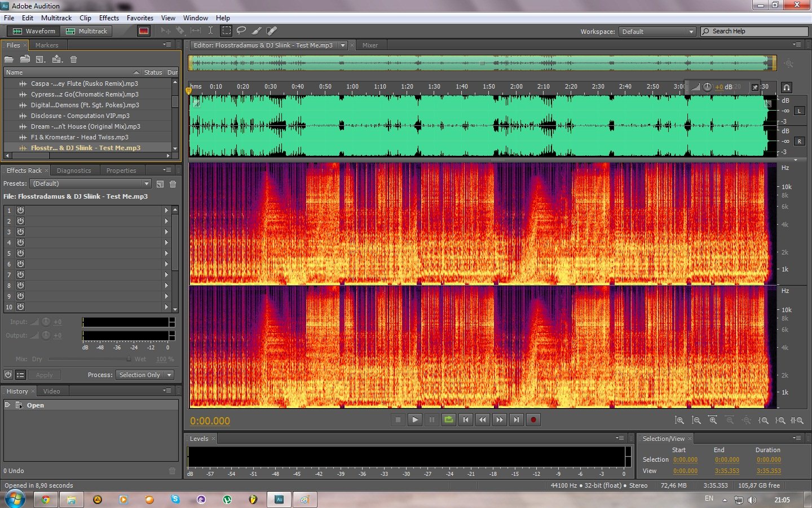Open effect slot 7 arrow menu
812x508 pixels.
166,274
